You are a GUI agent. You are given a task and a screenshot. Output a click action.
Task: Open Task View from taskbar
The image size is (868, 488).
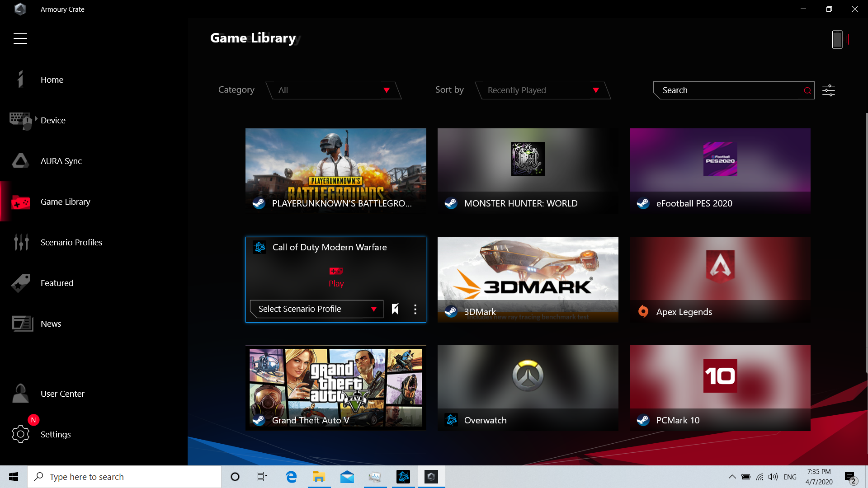pyautogui.click(x=262, y=477)
